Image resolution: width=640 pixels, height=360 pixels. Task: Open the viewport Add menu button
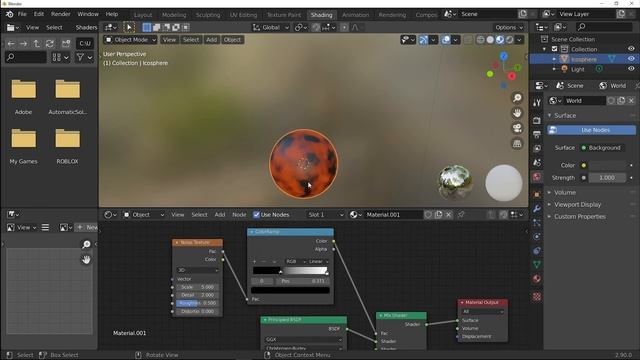tap(211, 40)
